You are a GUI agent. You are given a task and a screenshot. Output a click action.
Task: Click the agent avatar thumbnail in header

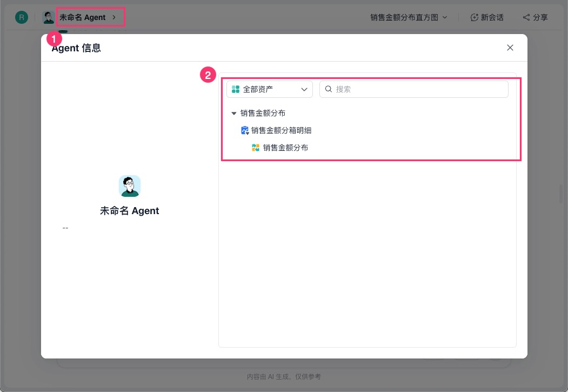(x=48, y=17)
